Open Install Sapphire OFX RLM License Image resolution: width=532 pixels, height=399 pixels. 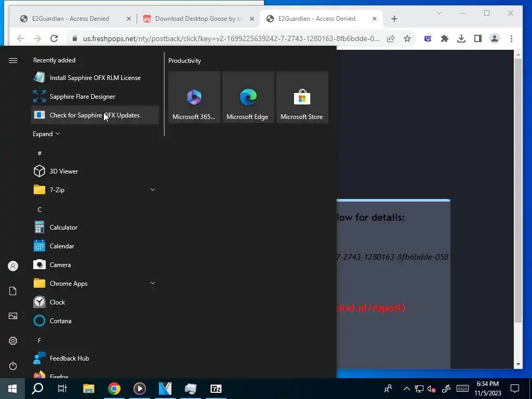(95, 78)
